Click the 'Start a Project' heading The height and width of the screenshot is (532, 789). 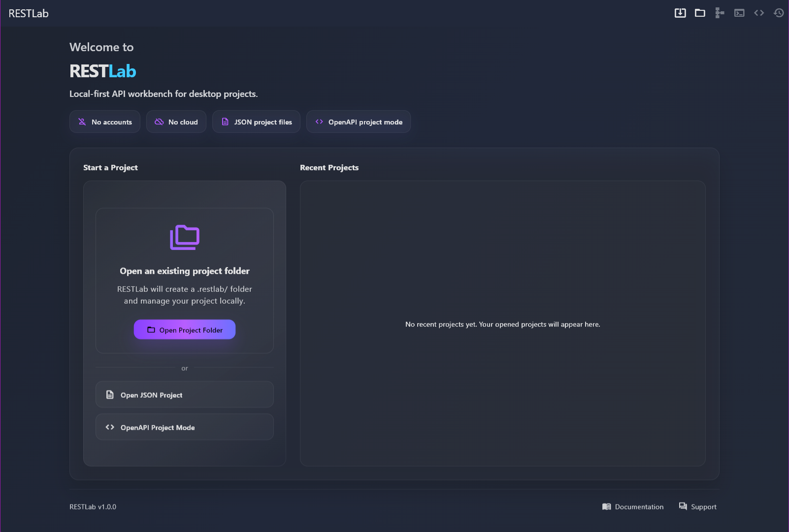111,168
